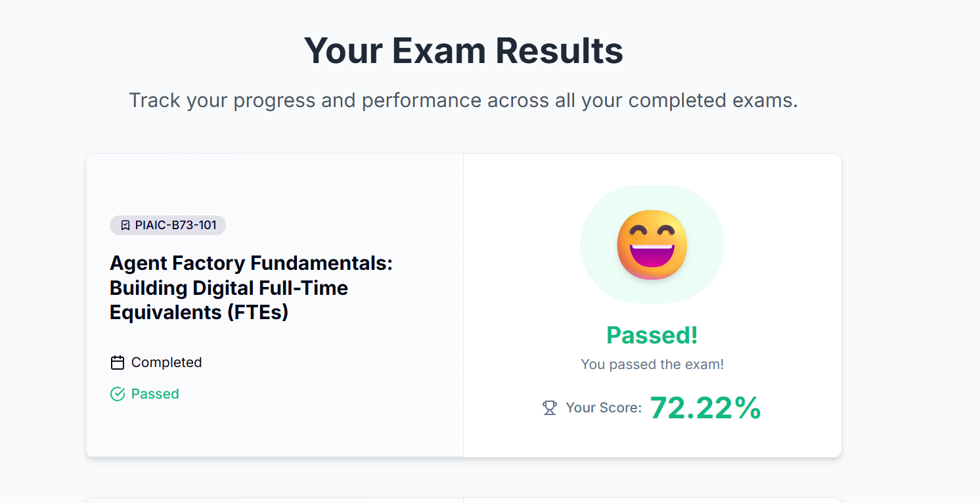The width and height of the screenshot is (980, 503).
Task: Click the 72.22% score value
Action: pos(705,408)
